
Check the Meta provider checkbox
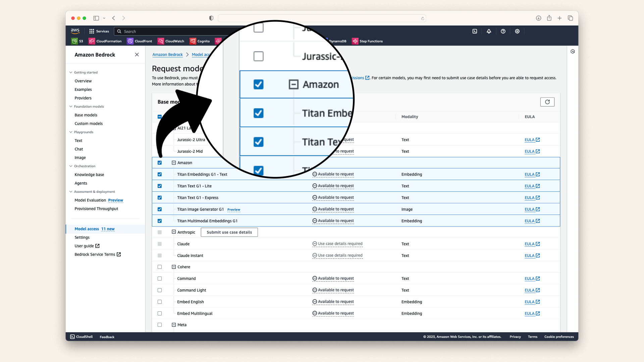(x=160, y=325)
